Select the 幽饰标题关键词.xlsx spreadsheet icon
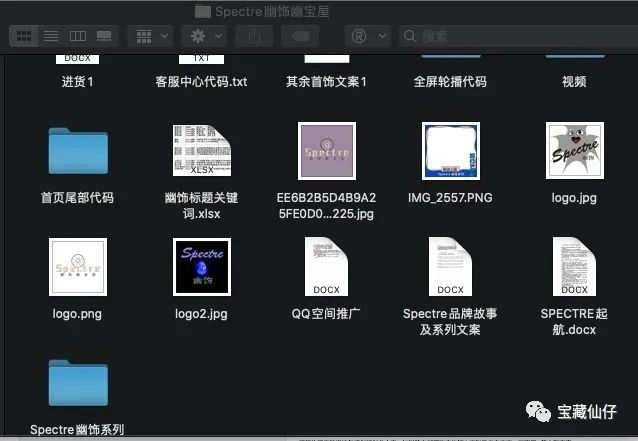The height and width of the screenshot is (441, 638). pos(202,151)
